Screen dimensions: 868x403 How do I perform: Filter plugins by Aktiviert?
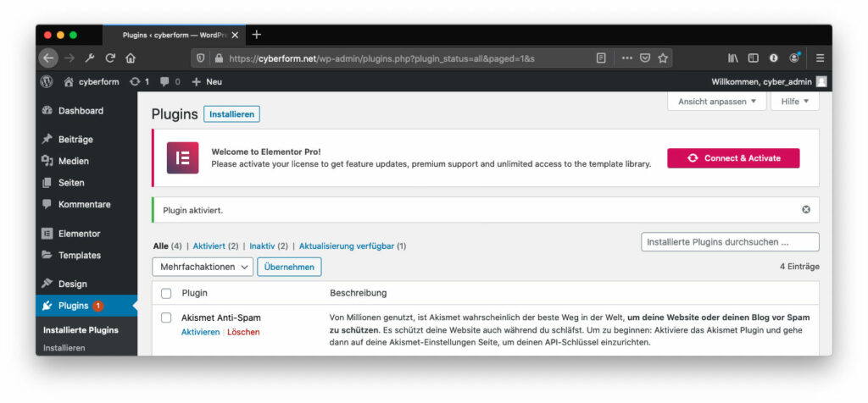(x=209, y=246)
